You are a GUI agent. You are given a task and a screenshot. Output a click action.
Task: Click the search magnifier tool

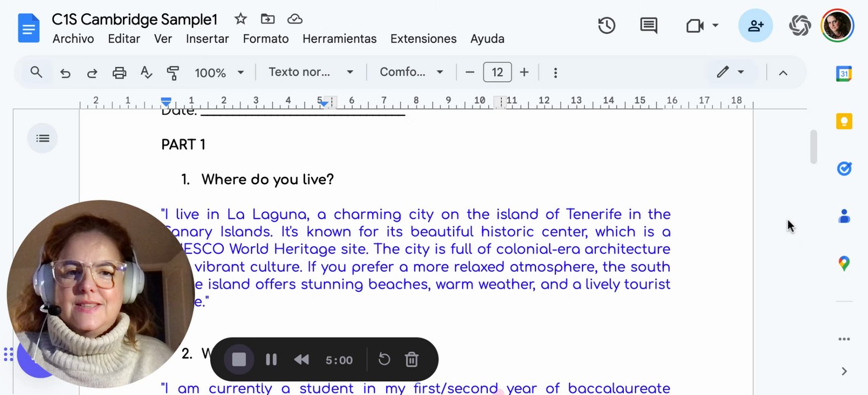coord(36,72)
